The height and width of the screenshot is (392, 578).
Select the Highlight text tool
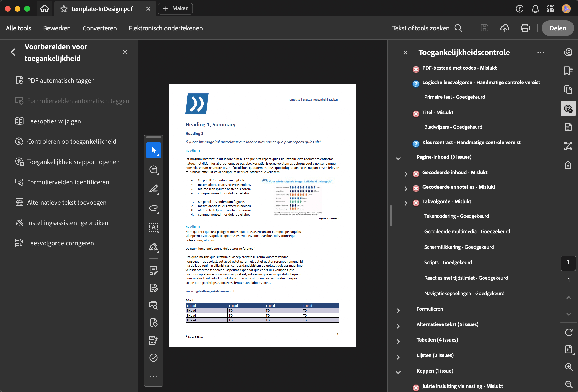coord(153,189)
